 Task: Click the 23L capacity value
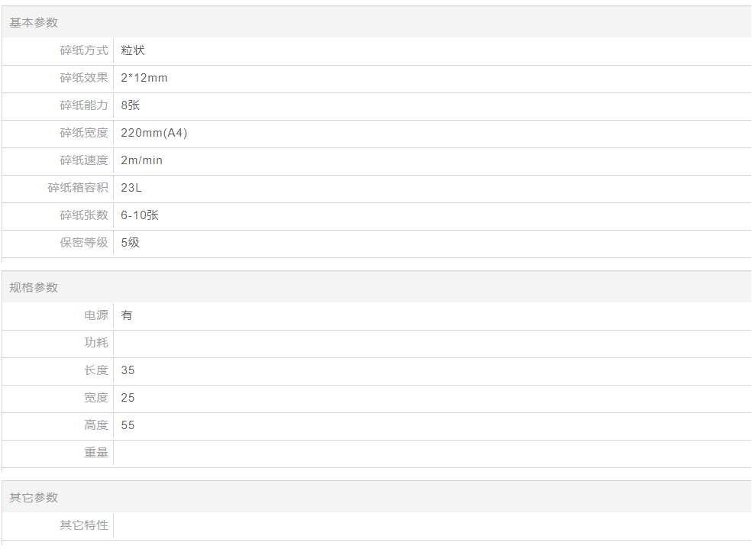point(131,188)
